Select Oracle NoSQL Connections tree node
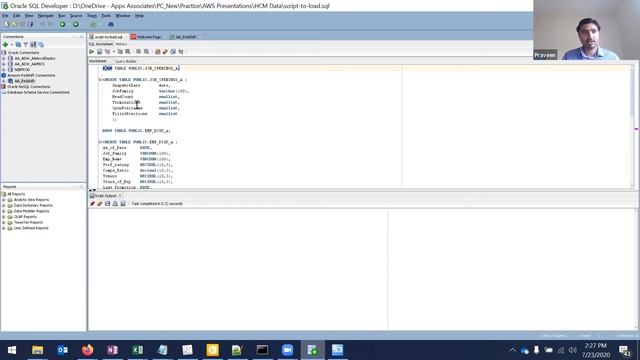Image resolution: width=640 pixels, height=360 pixels. coord(29,87)
